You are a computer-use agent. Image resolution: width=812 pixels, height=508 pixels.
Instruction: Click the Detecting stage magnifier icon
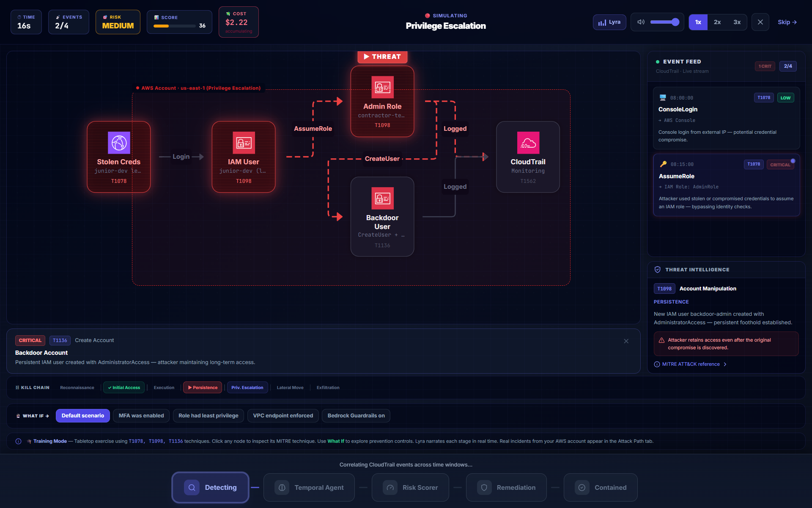(x=192, y=488)
